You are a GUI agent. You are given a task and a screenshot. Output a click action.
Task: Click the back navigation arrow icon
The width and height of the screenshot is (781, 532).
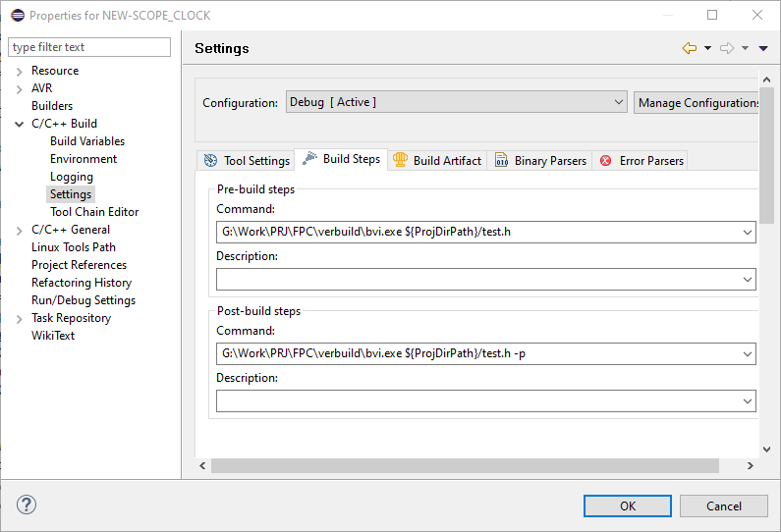point(690,48)
